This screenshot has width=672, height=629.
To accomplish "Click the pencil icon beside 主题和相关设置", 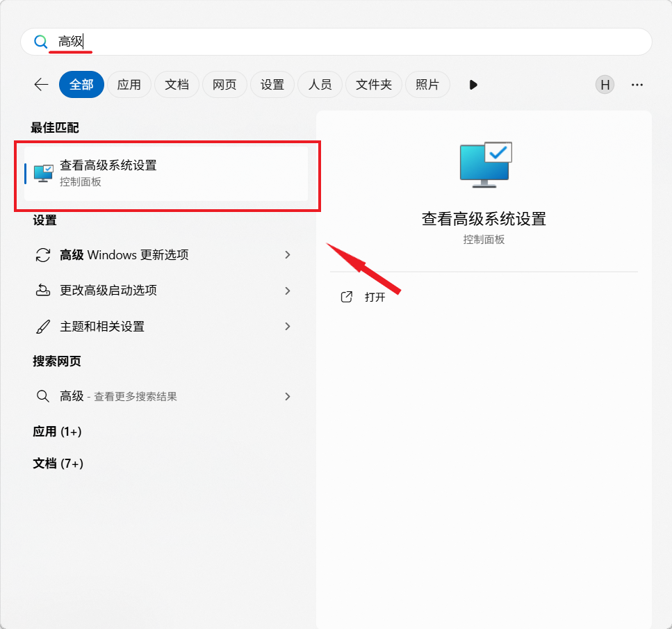I will [x=42, y=326].
